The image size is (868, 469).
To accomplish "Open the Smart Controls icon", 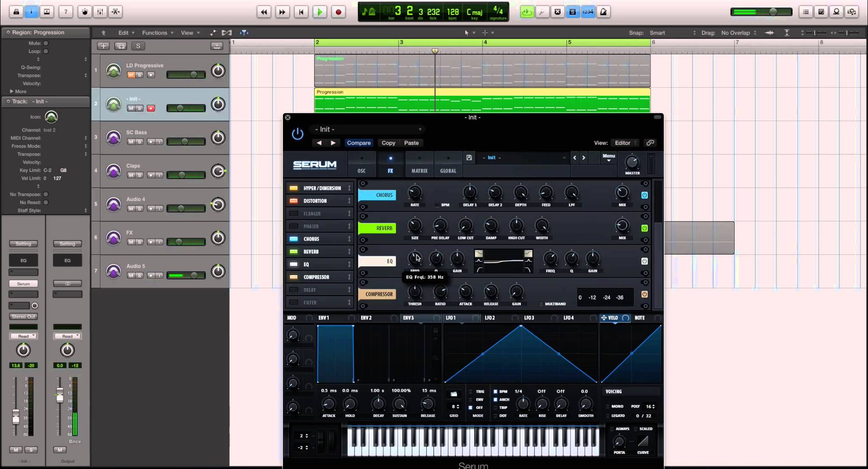I will (x=85, y=12).
